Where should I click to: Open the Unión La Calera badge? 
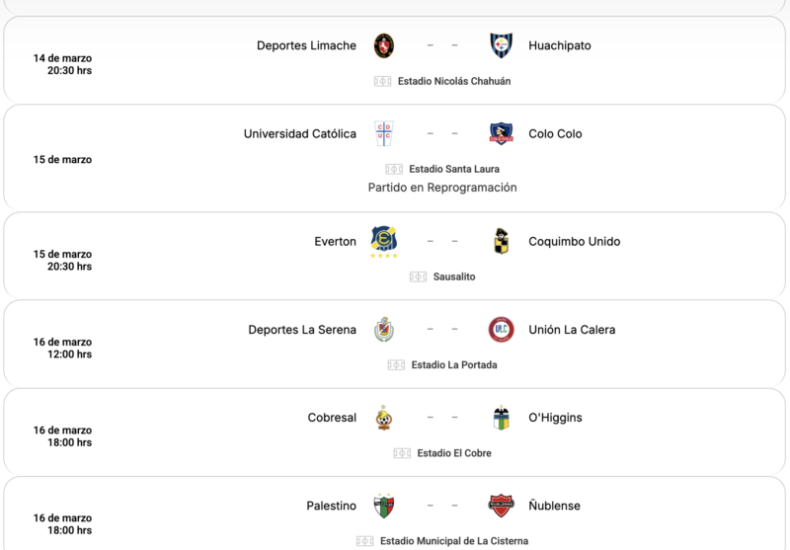(501, 330)
